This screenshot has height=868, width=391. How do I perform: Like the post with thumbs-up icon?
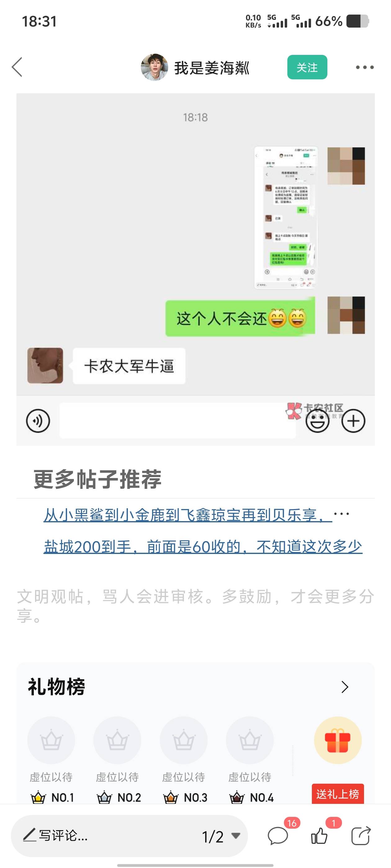pos(319,836)
